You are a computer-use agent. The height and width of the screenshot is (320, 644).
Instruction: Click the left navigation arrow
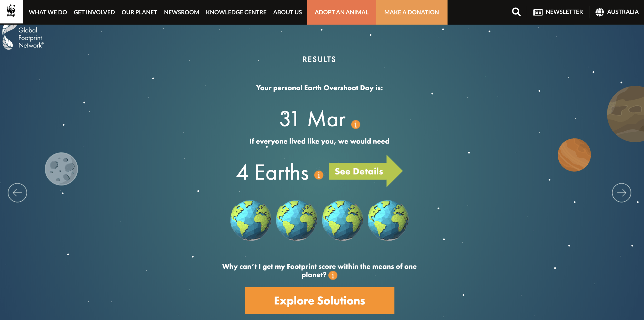[x=17, y=192]
